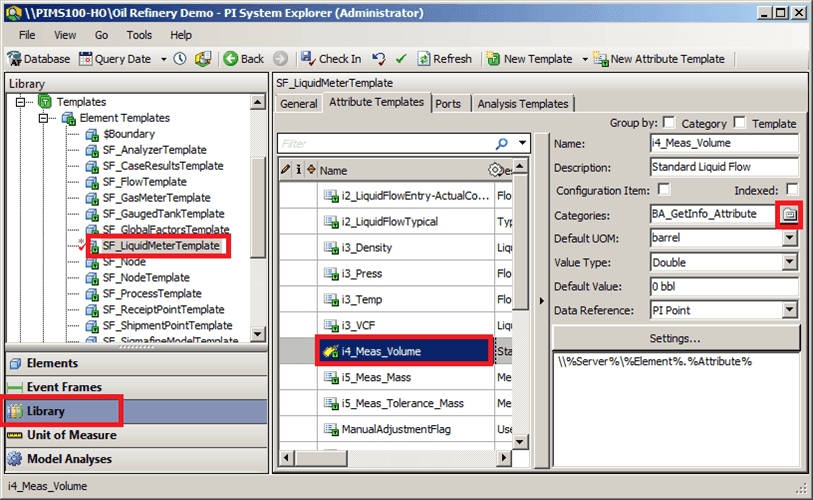Select the SF_GasMeterTemplate tree icon
813x500 pixels.
(92, 198)
